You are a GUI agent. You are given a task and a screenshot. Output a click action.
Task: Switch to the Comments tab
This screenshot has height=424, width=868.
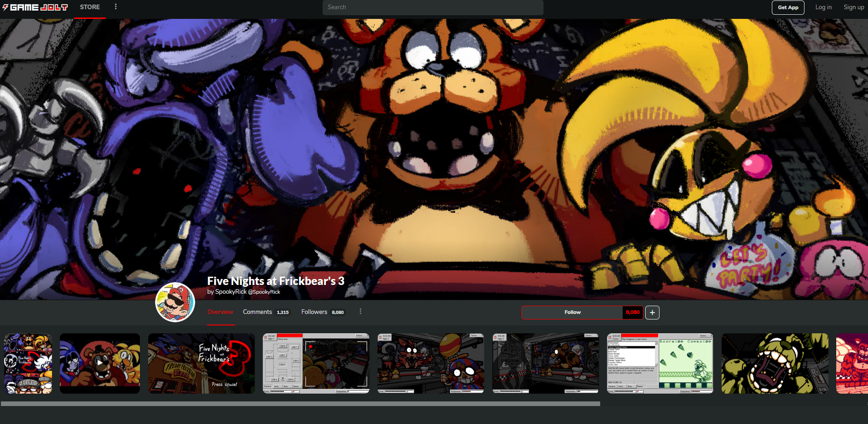[266, 312]
